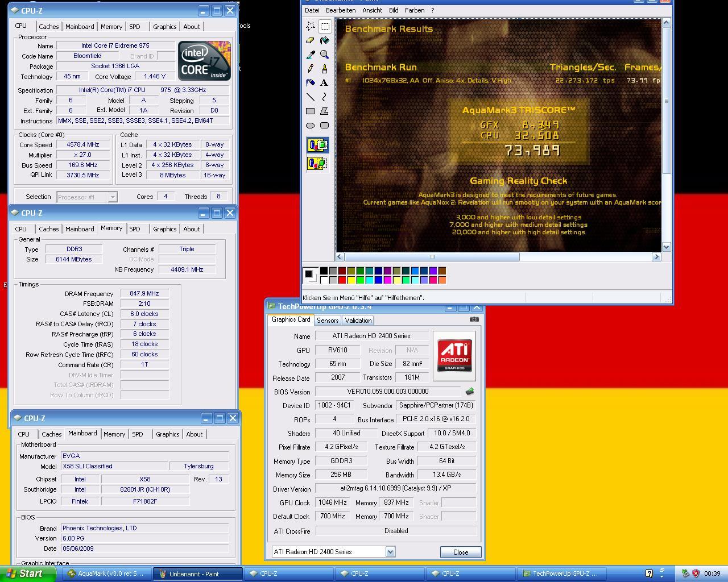
Task: Select the Pick Color eyedropper tool
Action: click(x=311, y=55)
